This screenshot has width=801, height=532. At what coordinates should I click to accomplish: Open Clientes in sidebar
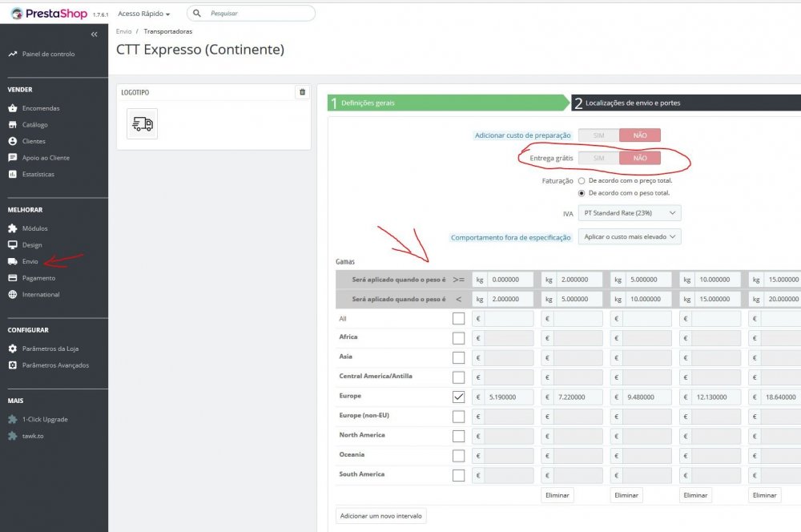pos(34,141)
